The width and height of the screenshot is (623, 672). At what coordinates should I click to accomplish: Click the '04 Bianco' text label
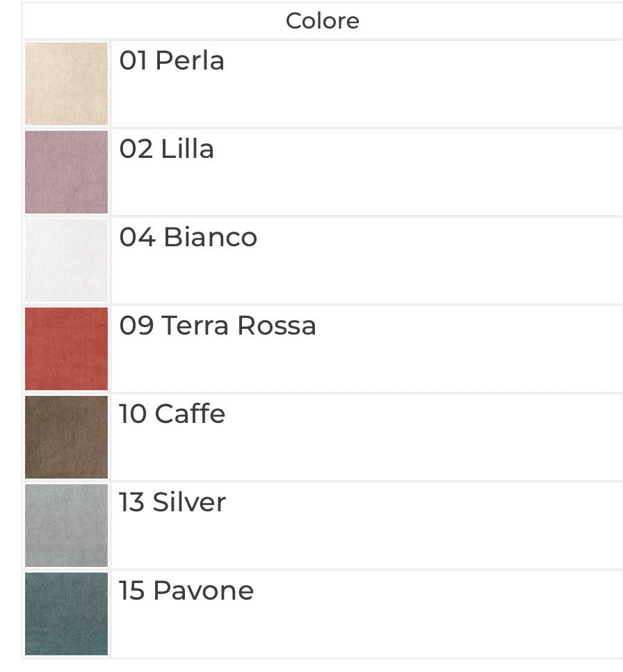click(188, 237)
